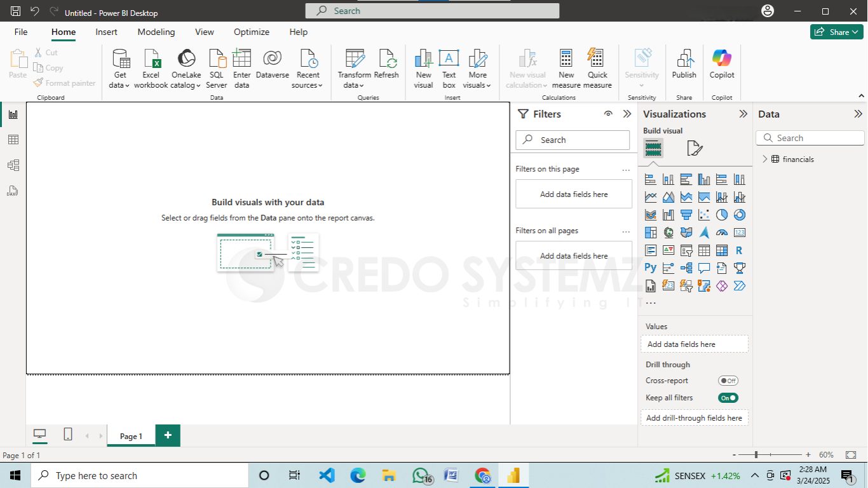Open the File menu

coord(21,32)
